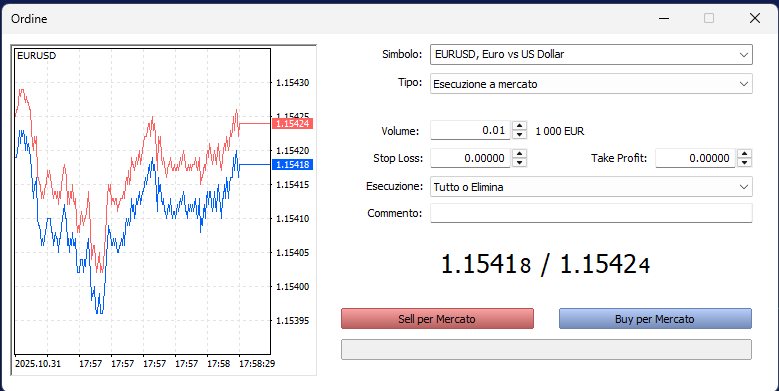Viewport: 779px width, 391px height.
Task: Raise Stop Loss with the up arrow
Action: point(519,154)
